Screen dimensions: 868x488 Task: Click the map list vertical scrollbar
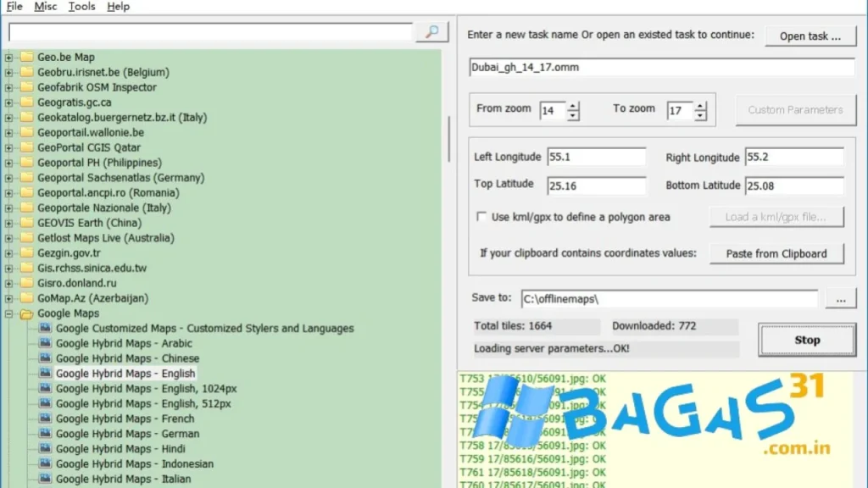point(448,140)
